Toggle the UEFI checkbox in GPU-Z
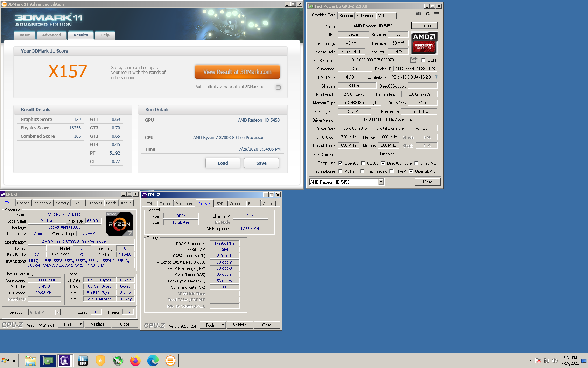This screenshot has width=588, height=368. pos(423,60)
